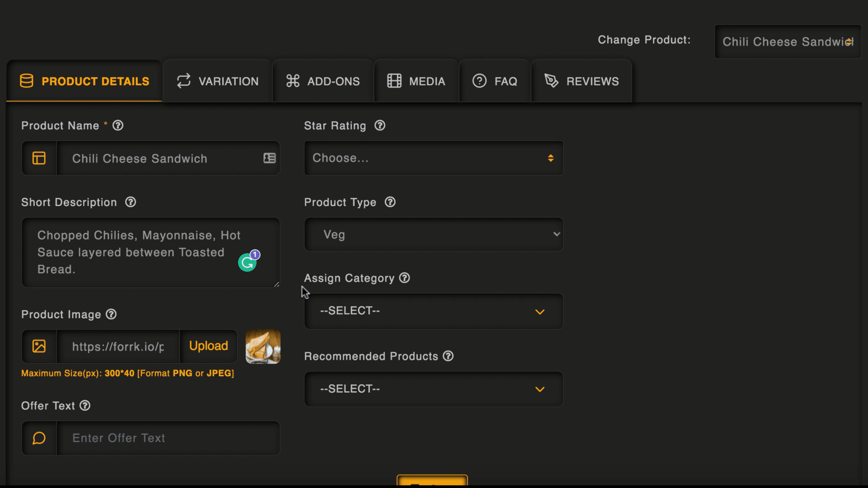Expand the Recommended Products select dropdown

click(x=433, y=389)
